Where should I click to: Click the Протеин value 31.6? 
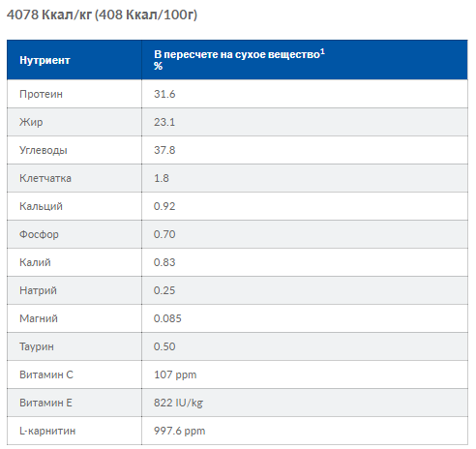[x=164, y=94]
